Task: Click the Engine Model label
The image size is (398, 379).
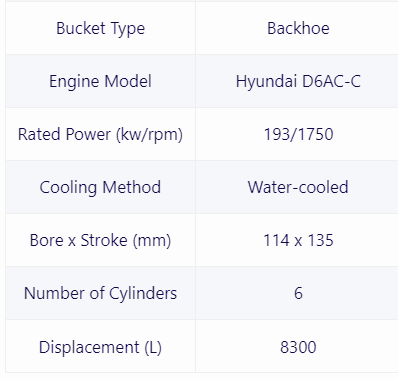Action: (100, 81)
